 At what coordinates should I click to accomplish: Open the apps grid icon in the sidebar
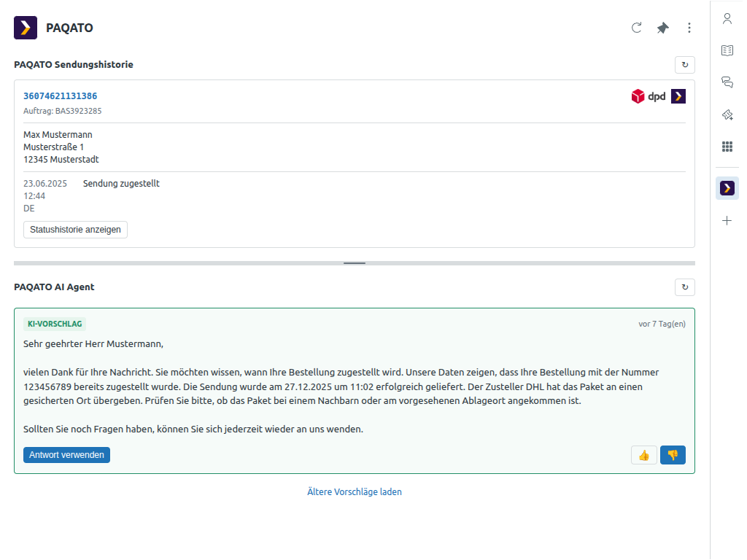(x=727, y=146)
